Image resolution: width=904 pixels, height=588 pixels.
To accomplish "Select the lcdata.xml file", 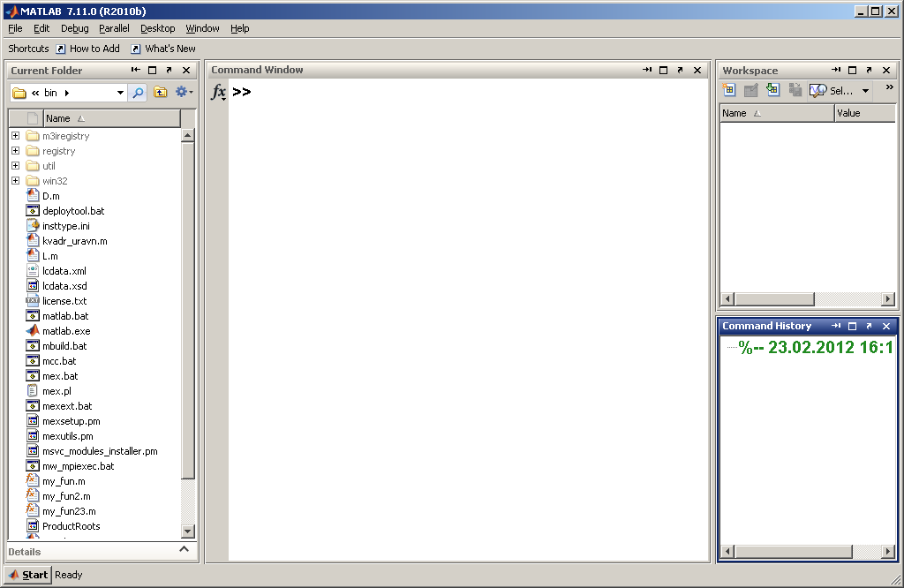I will pos(64,271).
